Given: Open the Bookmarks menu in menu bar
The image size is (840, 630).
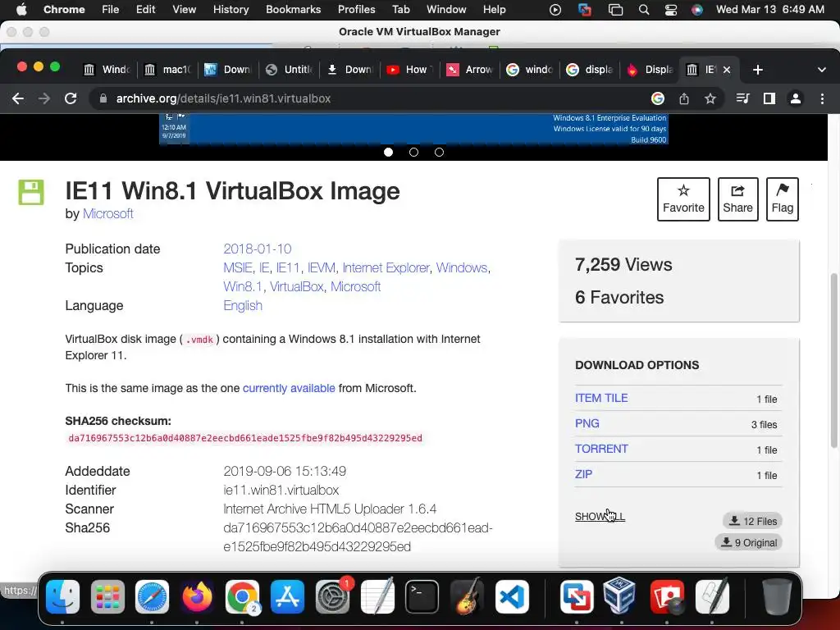Looking at the screenshot, I should (293, 10).
